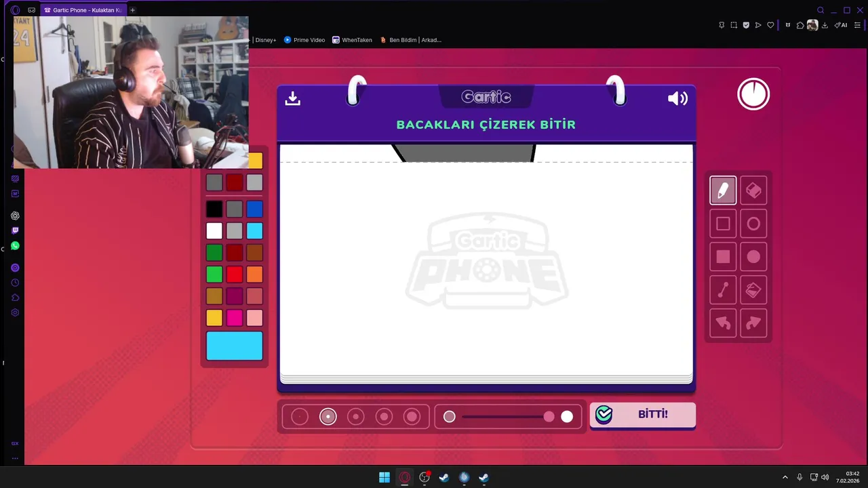Screen dimensions: 868x488
Task: Open browsing history clock in sidebar
Action: tap(15, 283)
